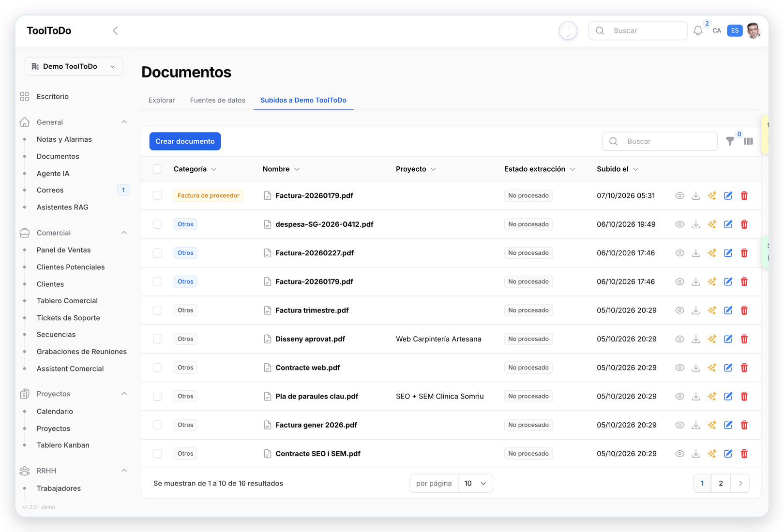
Task: Collapse the Proyectos sidebar section
Action: (x=124, y=394)
